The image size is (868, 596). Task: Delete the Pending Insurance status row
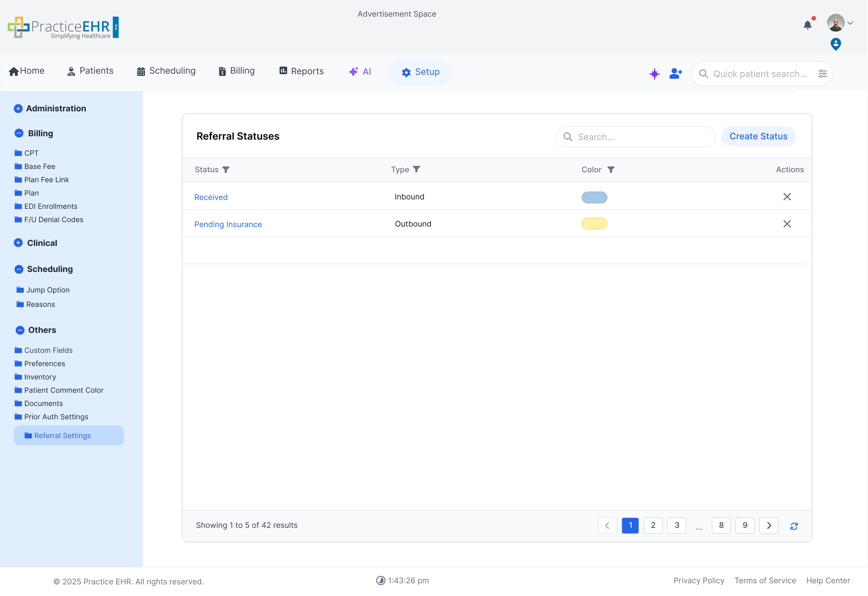787,223
